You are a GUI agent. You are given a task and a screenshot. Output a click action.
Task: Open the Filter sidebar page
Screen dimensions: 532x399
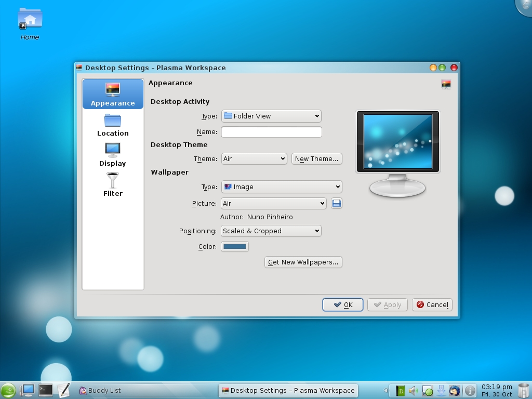click(113, 184)
